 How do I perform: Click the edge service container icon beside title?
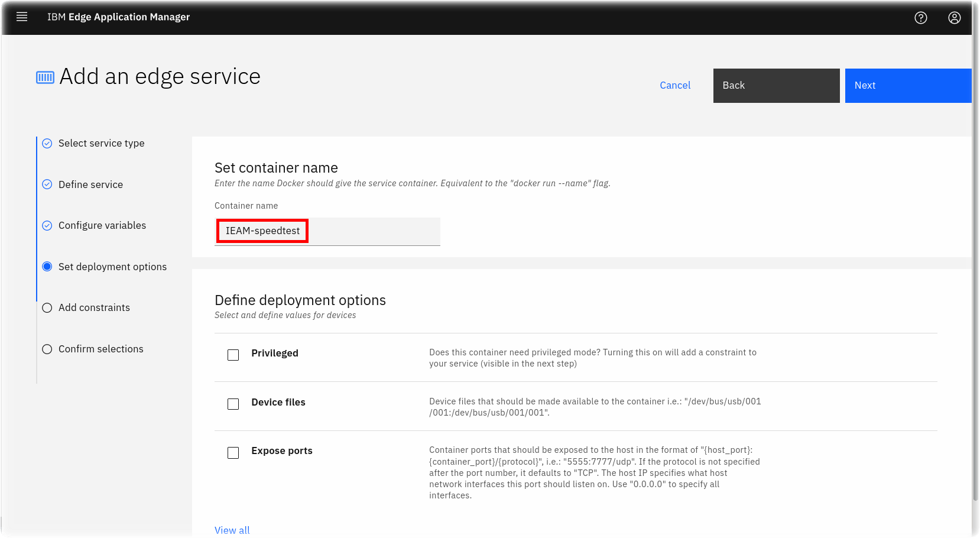pos(45,77)
